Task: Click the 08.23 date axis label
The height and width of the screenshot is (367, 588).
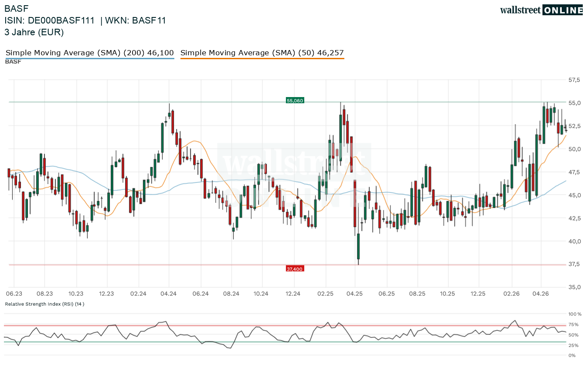Action: point(45,294)
